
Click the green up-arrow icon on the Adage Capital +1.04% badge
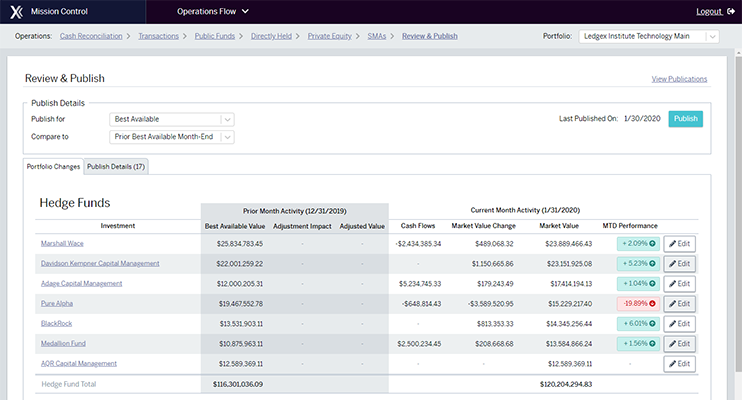pyautogui.click(x=652, y=284)
